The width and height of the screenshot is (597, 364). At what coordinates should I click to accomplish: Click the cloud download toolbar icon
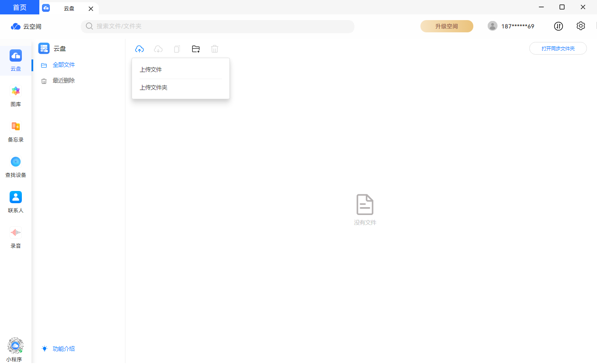(158, 49)
